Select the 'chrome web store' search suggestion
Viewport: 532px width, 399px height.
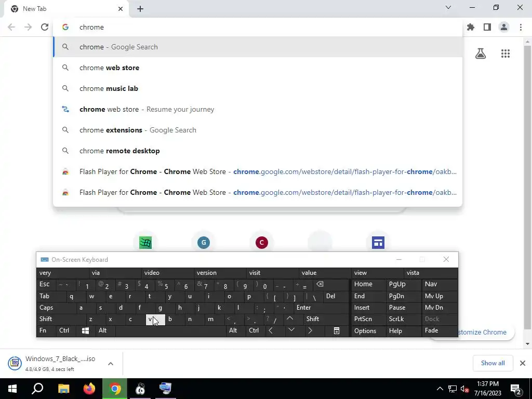(258, 68)
